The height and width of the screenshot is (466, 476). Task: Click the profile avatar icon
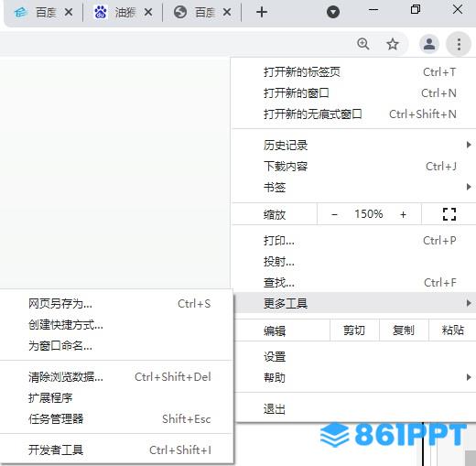click(429, 45)
